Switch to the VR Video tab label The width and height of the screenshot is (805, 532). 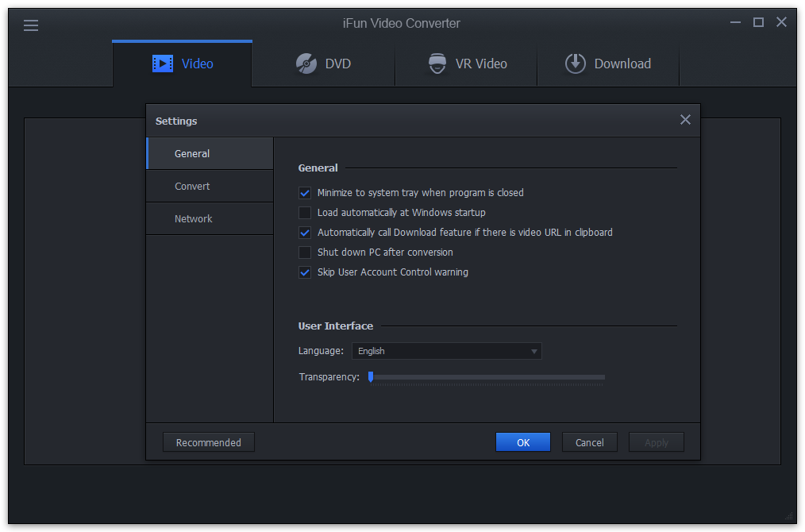coord(481,64)
